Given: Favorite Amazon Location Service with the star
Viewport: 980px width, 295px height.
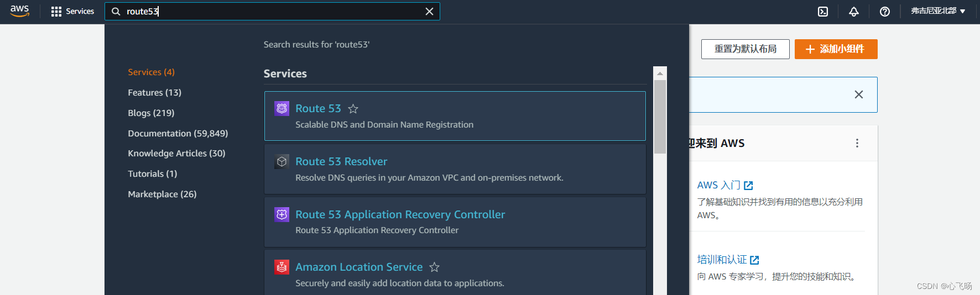Looking at the screenshot, I should click(x=435, y=267).
